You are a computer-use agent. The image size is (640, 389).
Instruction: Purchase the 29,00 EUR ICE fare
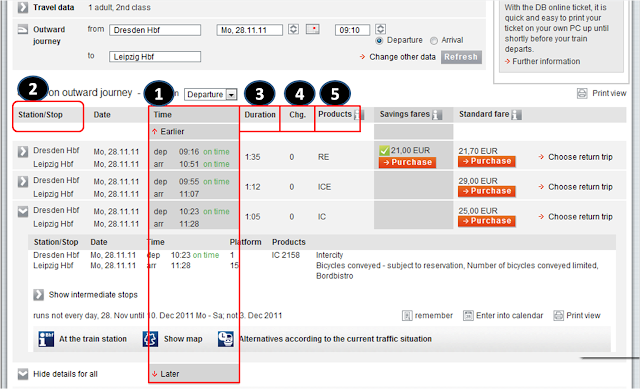pyautogui.click(x=487, y=191)
